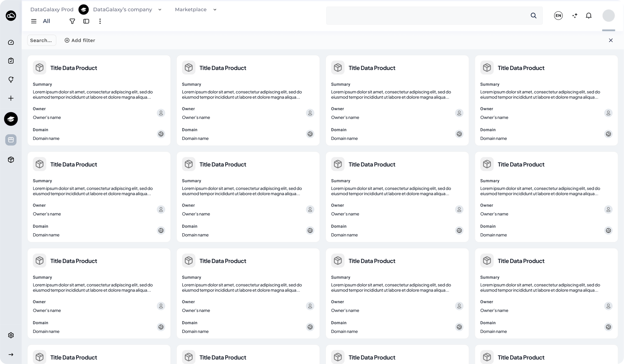The height and width of the screenshot is (364, 624).
Task: Expand DataGalaxy's company dropdown
Action: click(160, 9)
